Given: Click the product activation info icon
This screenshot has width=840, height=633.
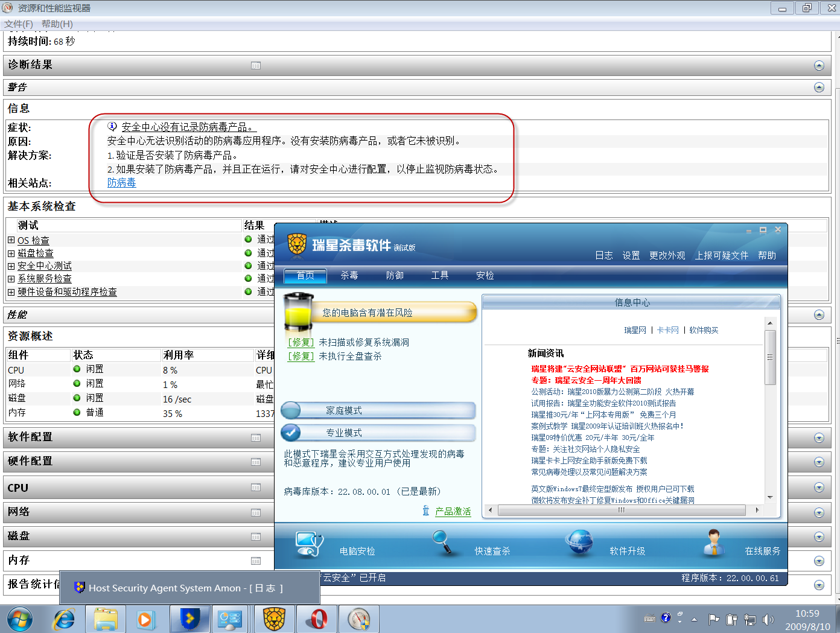Looking at the screenshot, I should click(x=426, y=511).
